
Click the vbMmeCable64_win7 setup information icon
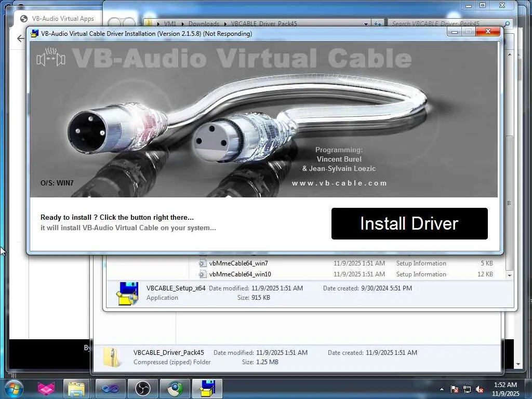pos(203,263)
